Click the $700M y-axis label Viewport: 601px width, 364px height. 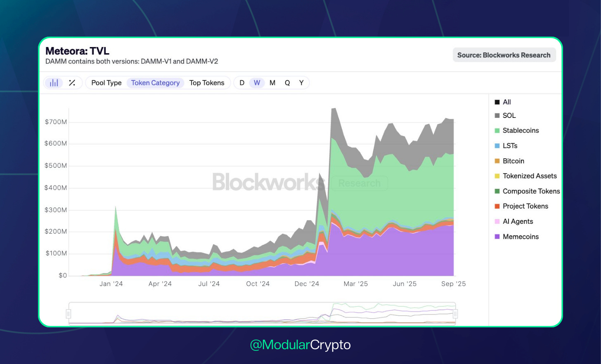tap(56, 122)
